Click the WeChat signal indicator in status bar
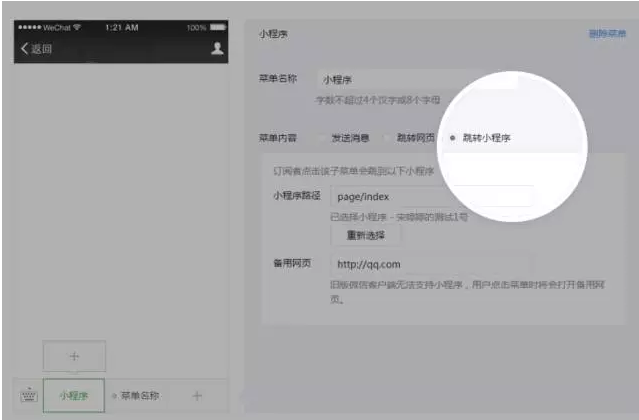639x420 pixels. click(x=50, y=27)
